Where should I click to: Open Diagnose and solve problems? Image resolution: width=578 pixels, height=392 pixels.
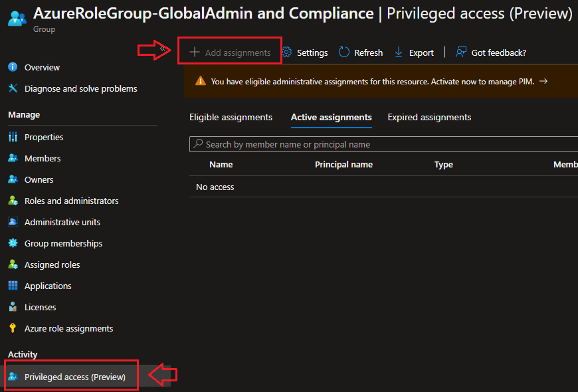[x=81, y=88]
